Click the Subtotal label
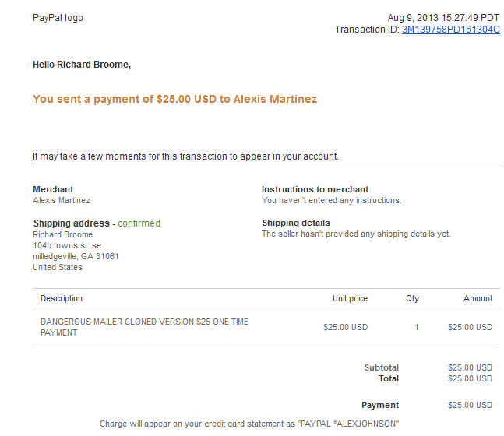This screenshot has height=436, width=504. pyautogui.click(x=382, y=367)
